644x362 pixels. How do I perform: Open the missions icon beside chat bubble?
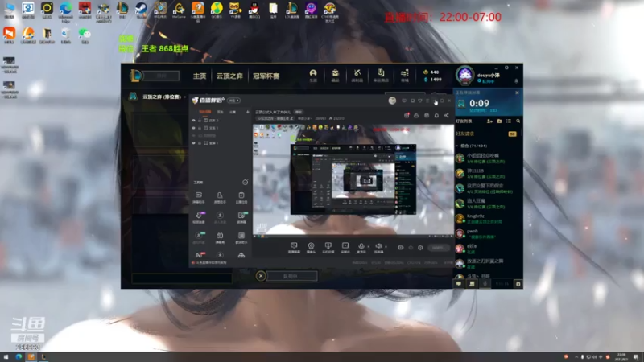(x=472, y=284)
